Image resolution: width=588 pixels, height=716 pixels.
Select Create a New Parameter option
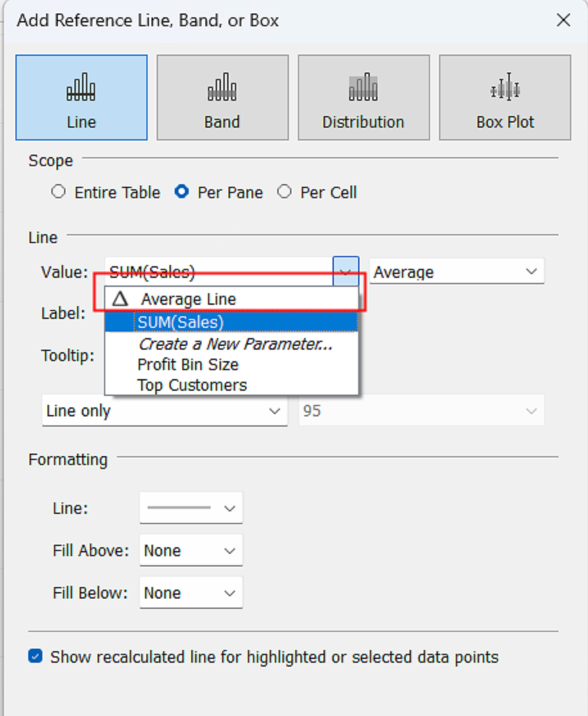click(x=236, y=344)
